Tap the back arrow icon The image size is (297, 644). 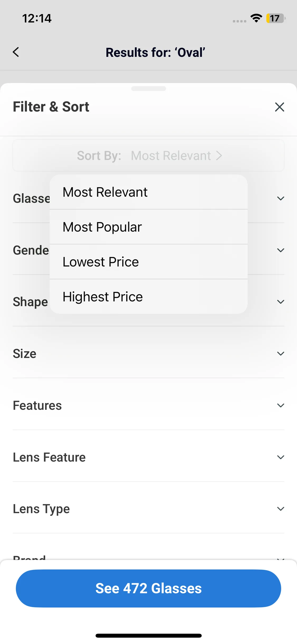16,52
